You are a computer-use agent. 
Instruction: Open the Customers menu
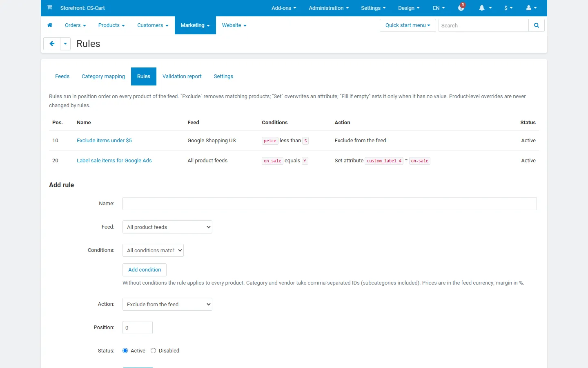153,25
